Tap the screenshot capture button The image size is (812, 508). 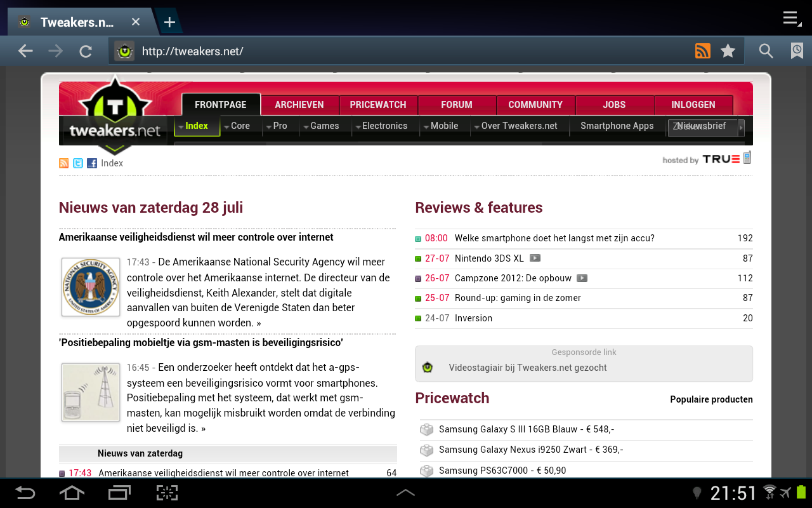[x=167, y=493]
